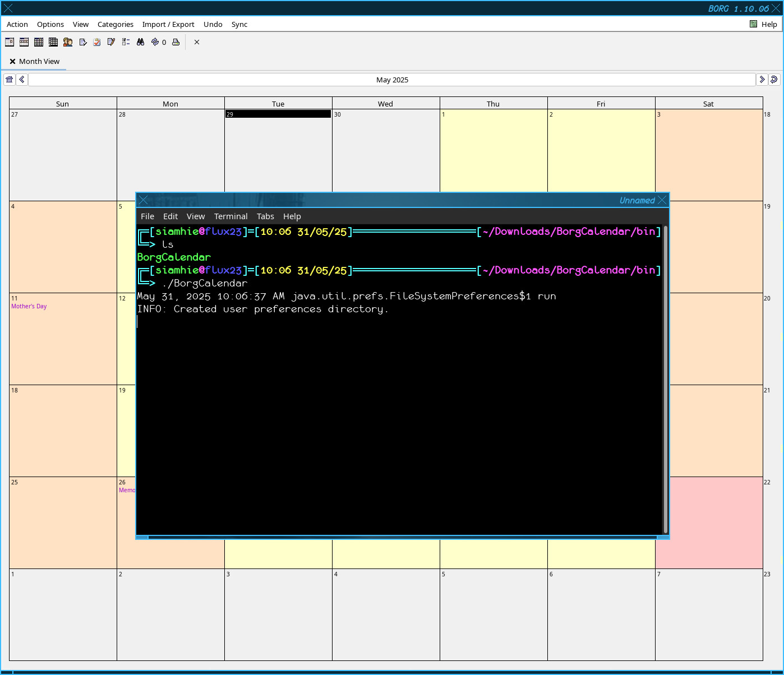Open the Terminal menu in the terminal window

click(x=230, y=216)
